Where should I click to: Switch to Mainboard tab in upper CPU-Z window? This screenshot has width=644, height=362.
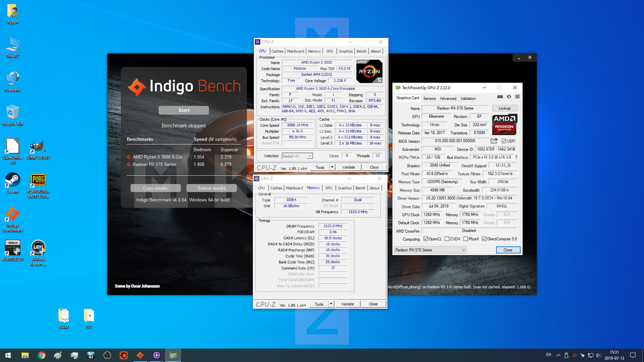(295, 51)
